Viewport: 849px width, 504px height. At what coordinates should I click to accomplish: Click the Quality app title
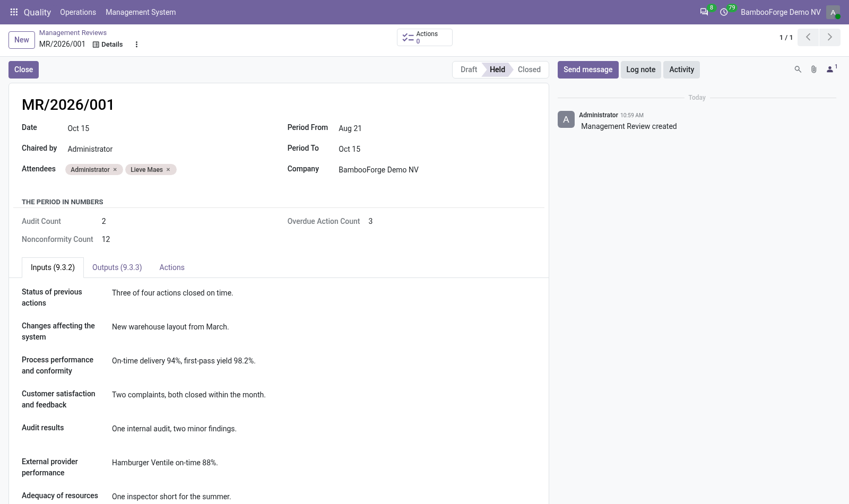point(37,12)
